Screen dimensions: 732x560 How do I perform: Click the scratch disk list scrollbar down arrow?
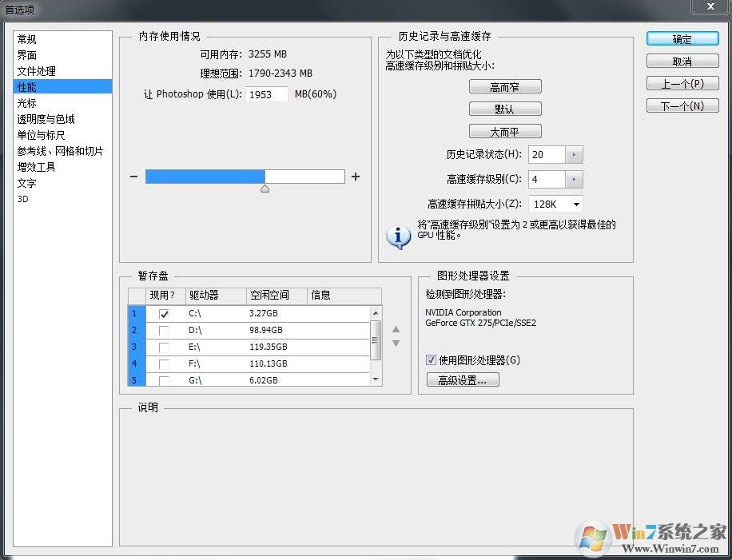coord(376,379)
